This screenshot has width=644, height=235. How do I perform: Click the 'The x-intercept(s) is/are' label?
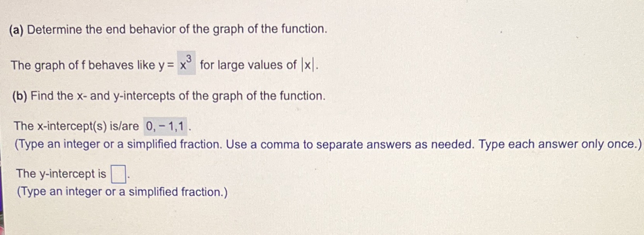tap(77, 126)
